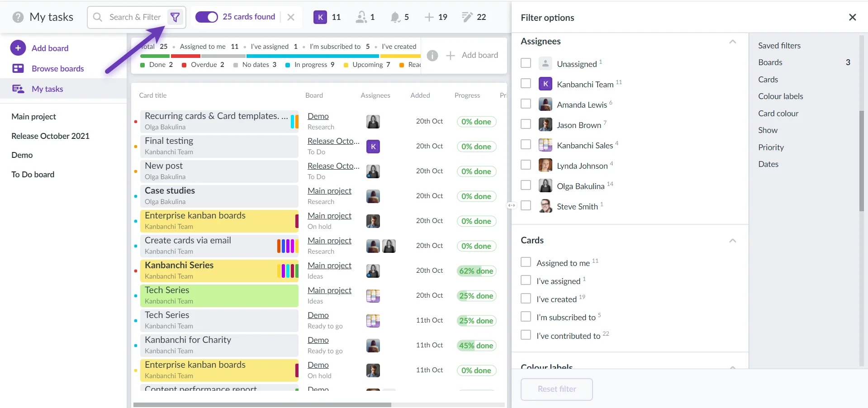868x408 pixels.
Task: Click the search magnifier icon
Action: pyautogui.click(x=97, y=17)
